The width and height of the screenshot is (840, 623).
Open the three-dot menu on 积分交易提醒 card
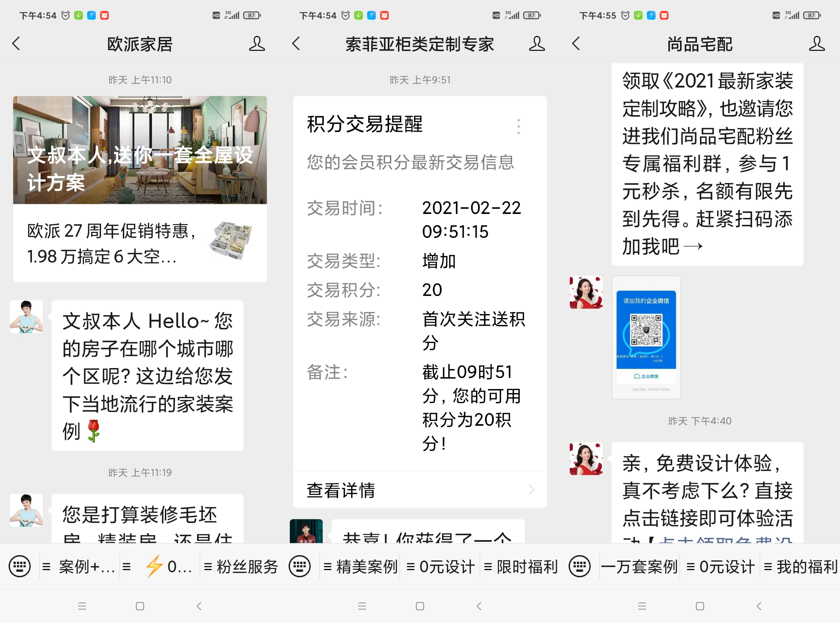(x=519, y=126)
